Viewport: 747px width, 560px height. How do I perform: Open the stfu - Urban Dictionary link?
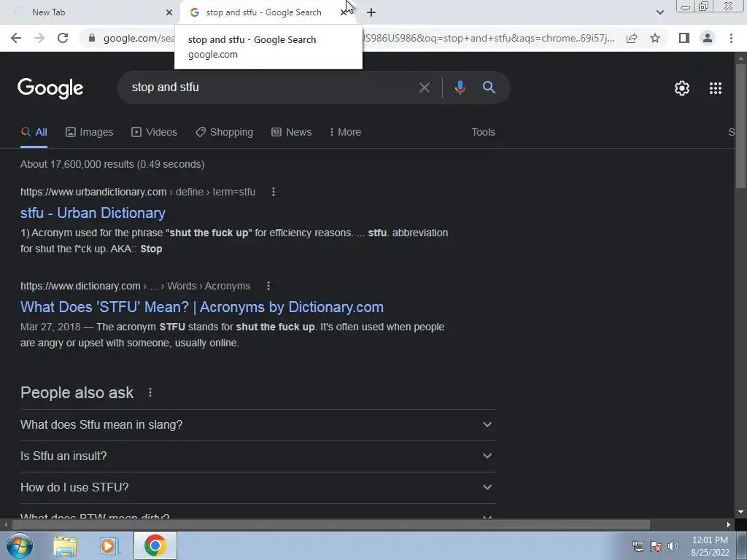point(93,213)
